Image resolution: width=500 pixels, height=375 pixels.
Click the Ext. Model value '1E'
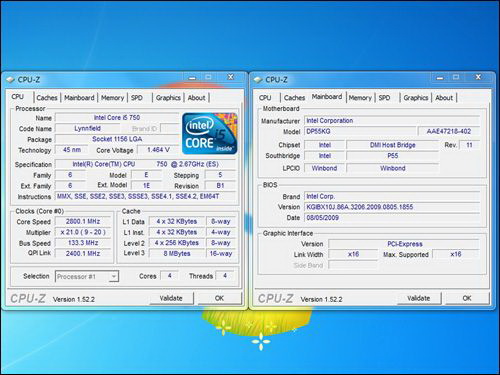pyautogui.click(x=146, y=185)
